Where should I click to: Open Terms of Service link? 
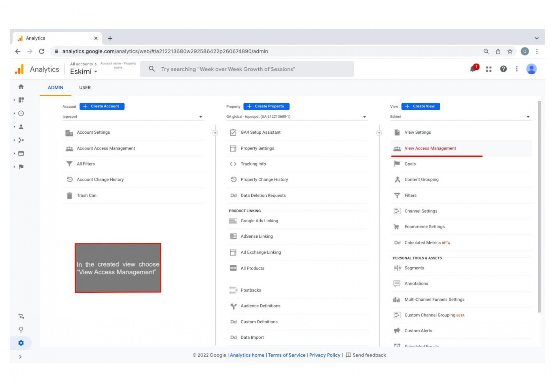pyautogui.click(x=287, y=355)
